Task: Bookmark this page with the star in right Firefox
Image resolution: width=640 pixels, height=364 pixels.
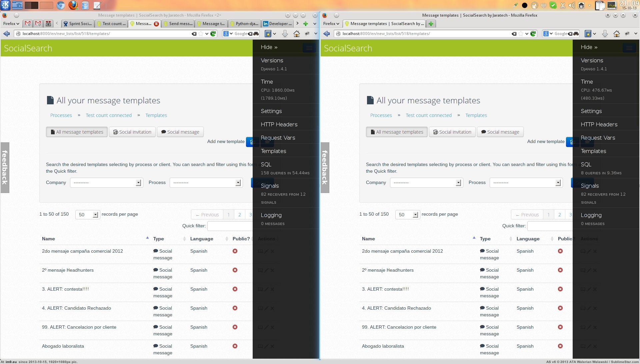Action: point(521,34)
